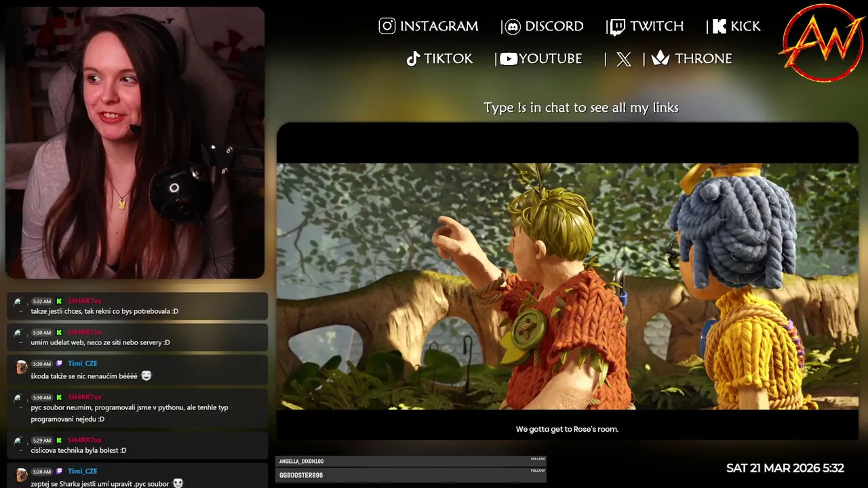868x488 pixels.
Task: Click message "umim udelat web, neco ze siti"
Action: click(x=100, y=342)
